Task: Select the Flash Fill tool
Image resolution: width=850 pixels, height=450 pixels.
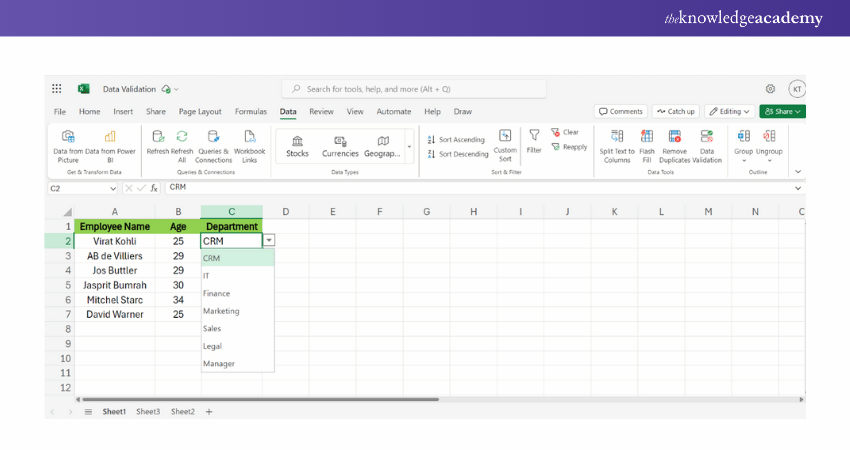Action: pos(647,137)
